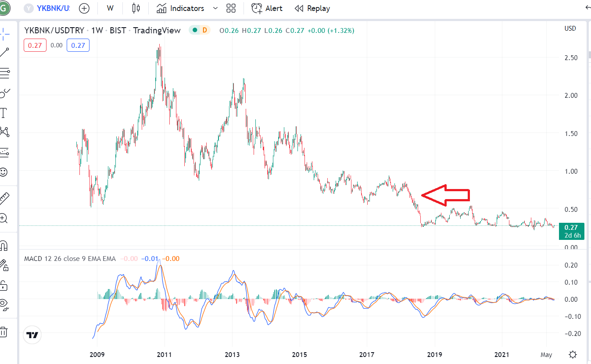Screen dimensions: 591x364
Task: Click the red 0.27 sell button
Action: 35,45
